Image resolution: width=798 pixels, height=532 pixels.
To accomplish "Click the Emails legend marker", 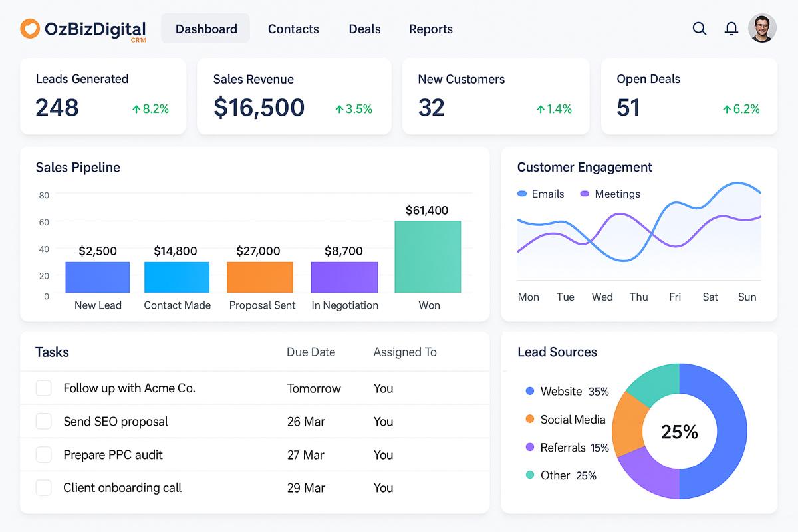I will 522,194.
